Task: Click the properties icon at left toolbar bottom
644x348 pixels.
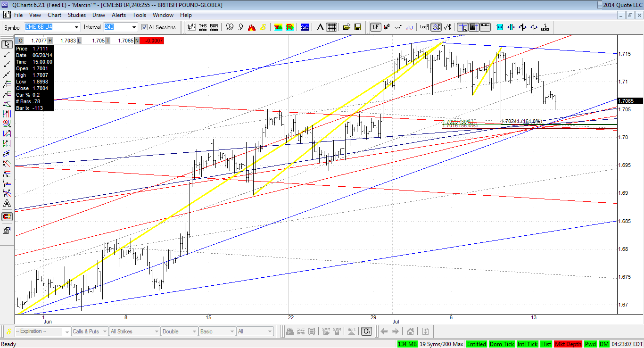Action: [x=7, y=231]
